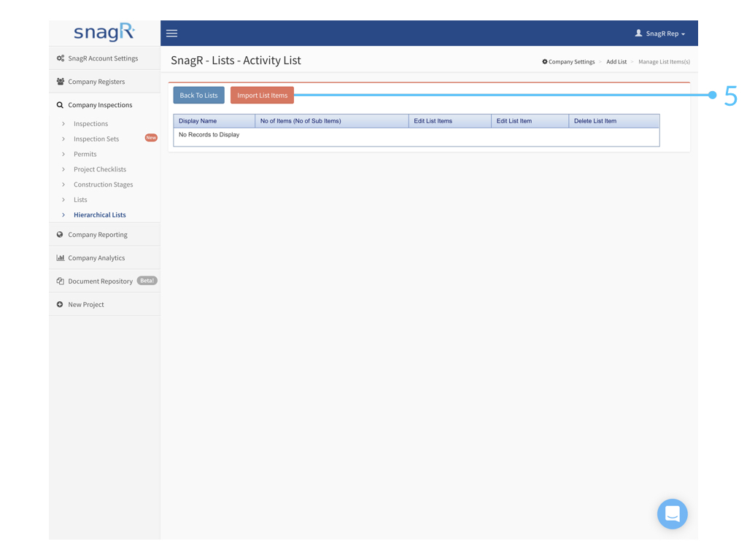Click Edit List Item column header
Viewport: 747px width, 560px height.
pyautogui.click(x=530, y=121)
